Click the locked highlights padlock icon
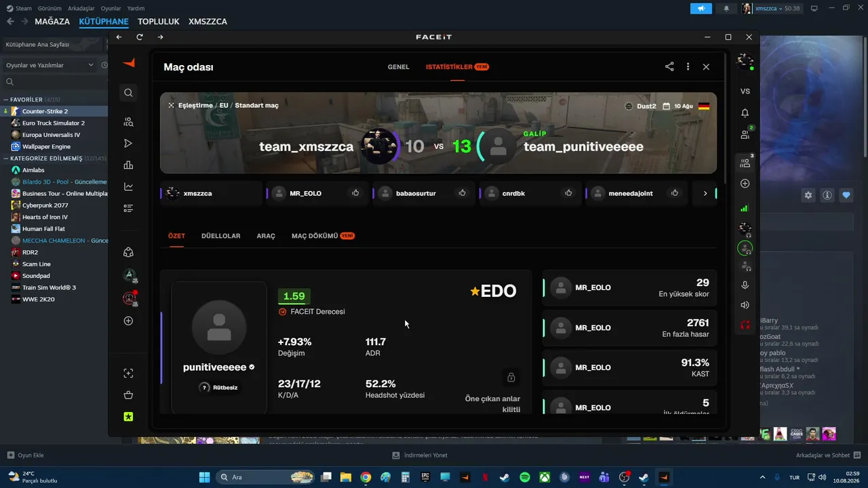Viewport: 868px width, 488px height. 511,377
